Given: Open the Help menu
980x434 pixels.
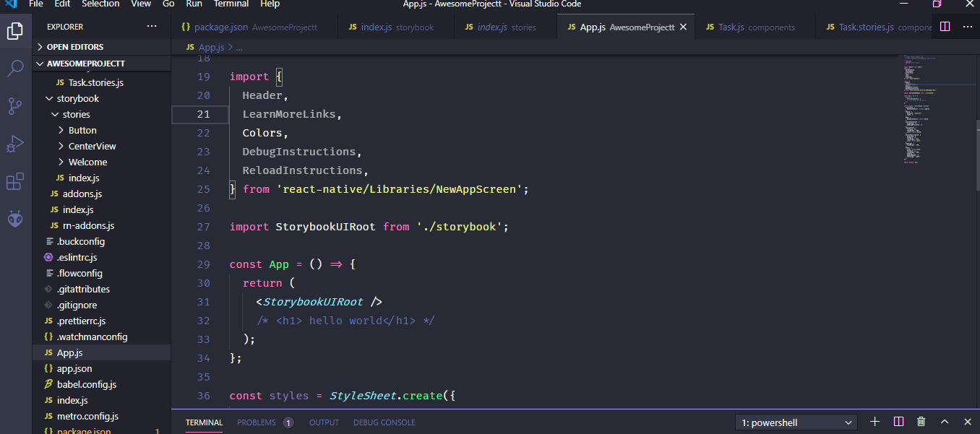Looking at the screenshot, I should (x=270, y=4).
